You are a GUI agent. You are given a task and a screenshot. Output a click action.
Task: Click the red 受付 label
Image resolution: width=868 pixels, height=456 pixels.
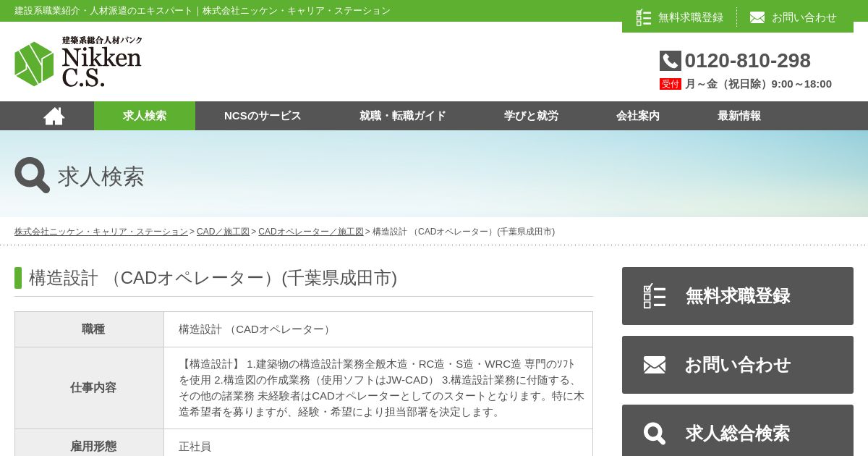point(671,84)
